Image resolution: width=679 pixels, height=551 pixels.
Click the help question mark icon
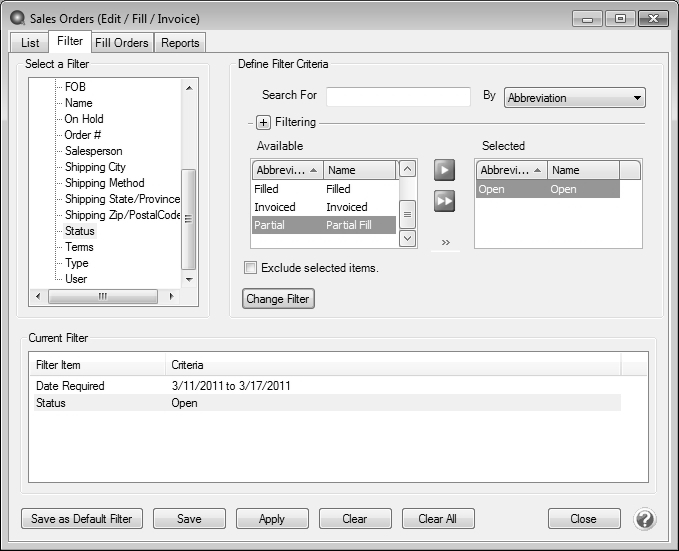tap(645, 519)
